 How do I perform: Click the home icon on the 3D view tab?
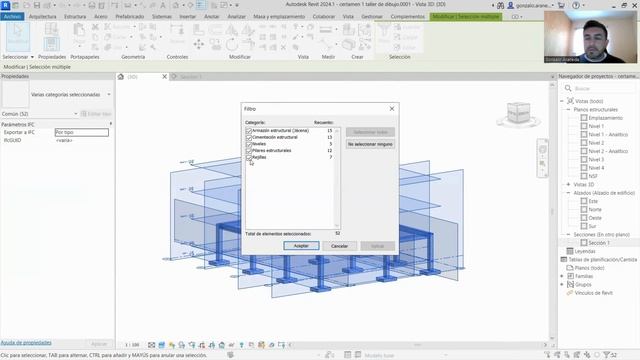(x=121, y=77)
